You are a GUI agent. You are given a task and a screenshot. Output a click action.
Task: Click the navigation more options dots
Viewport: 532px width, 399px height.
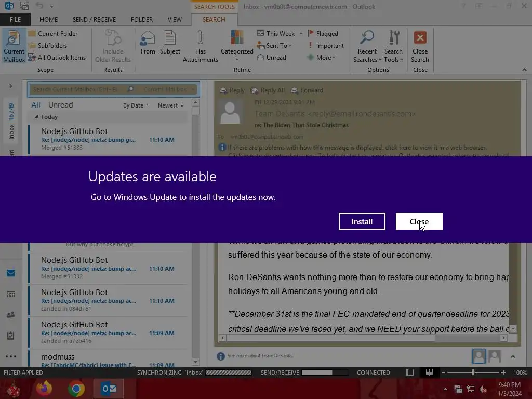[x=11, y=356]
